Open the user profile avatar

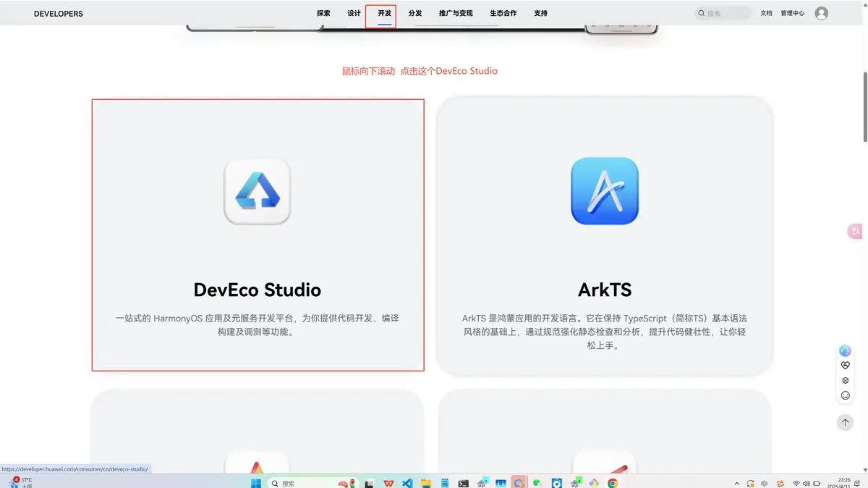[x=821, y=13]
